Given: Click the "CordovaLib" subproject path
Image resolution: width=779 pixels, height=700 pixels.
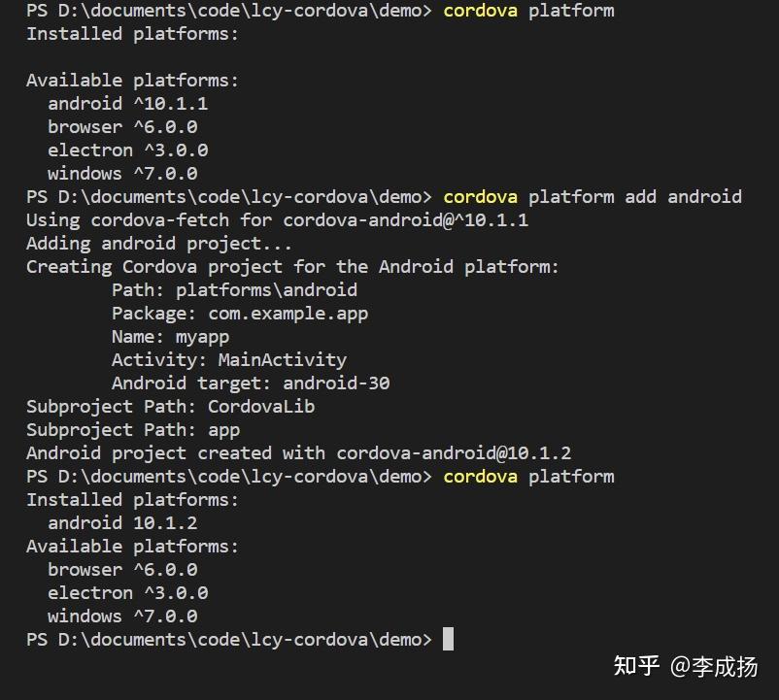Looking at the screenshot, I should click(261, 406).
